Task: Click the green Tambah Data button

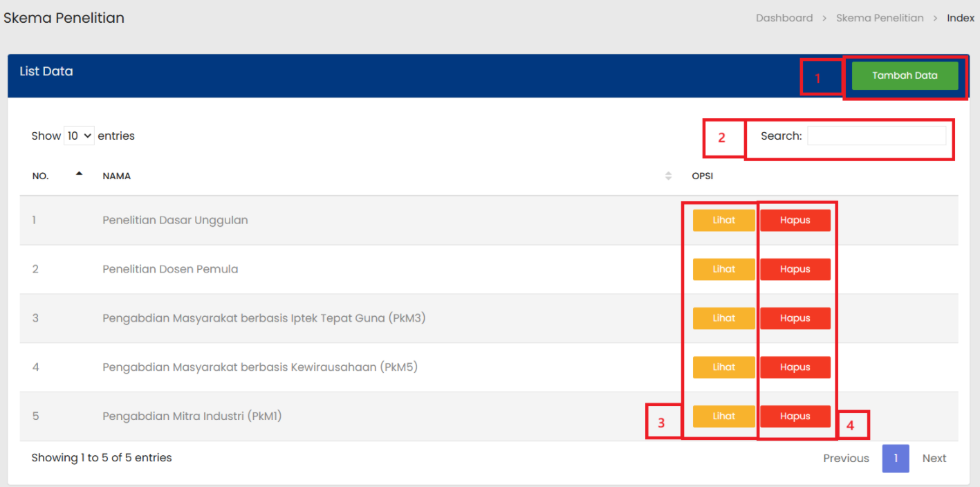Action: pos(905,76)
